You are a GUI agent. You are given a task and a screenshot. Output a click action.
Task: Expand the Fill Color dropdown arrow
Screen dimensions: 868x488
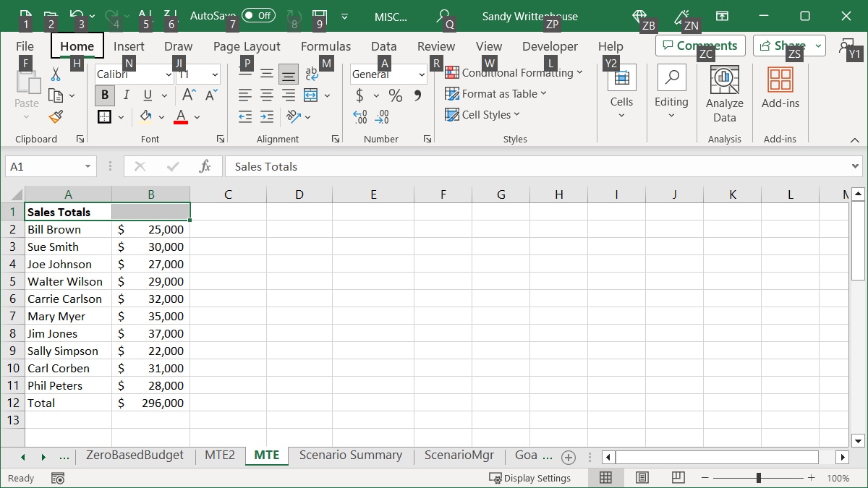(x=162, y=116)
